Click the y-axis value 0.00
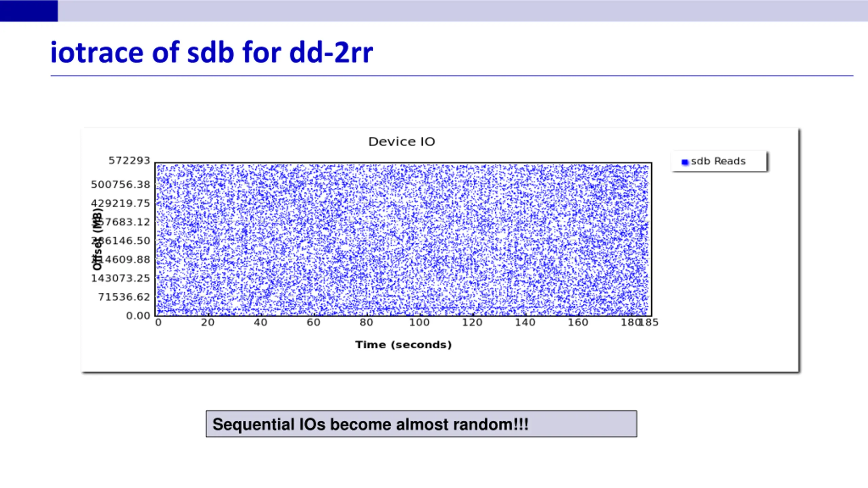 (138, 316)
